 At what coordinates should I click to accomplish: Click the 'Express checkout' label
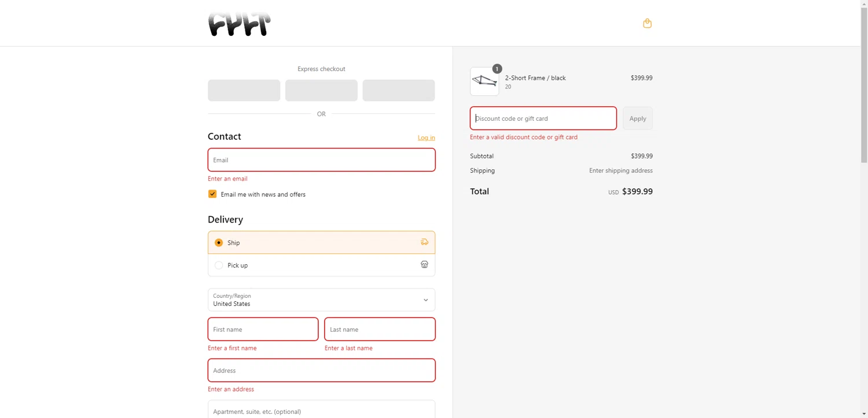[321, 69]
